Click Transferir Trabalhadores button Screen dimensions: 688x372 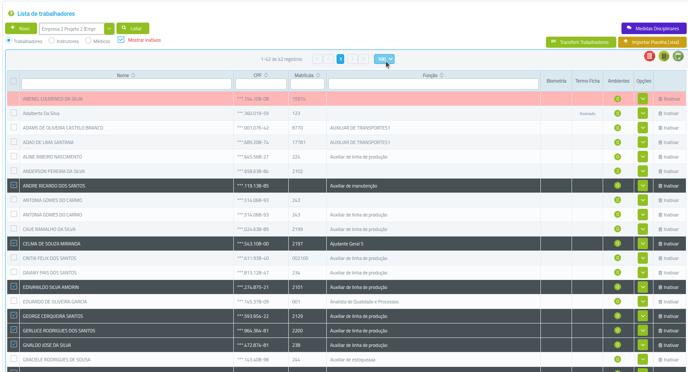pos(580,42)
